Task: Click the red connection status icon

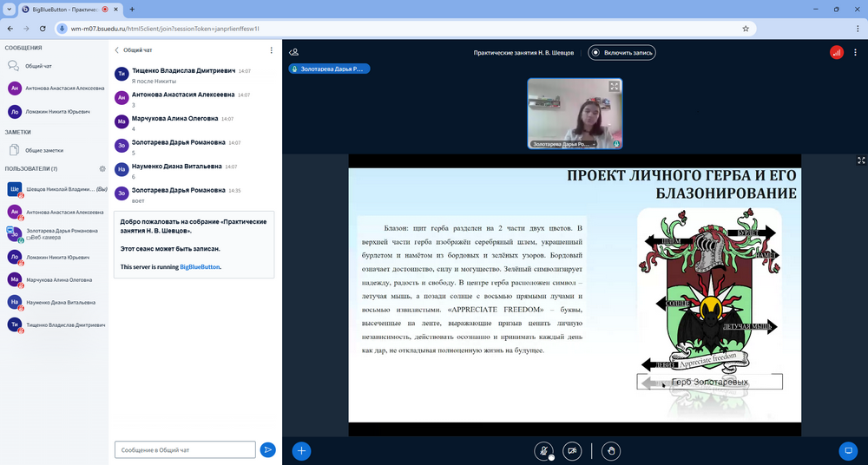Action: [836, 52]
